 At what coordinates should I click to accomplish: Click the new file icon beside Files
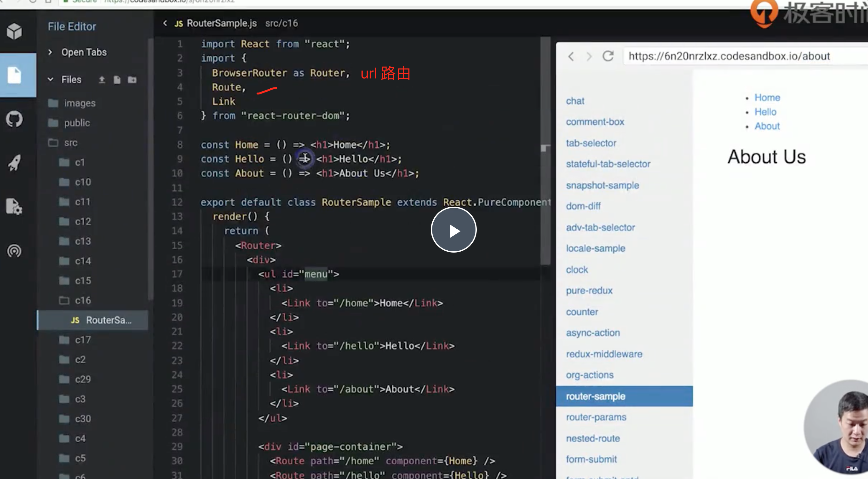[117, 80]
